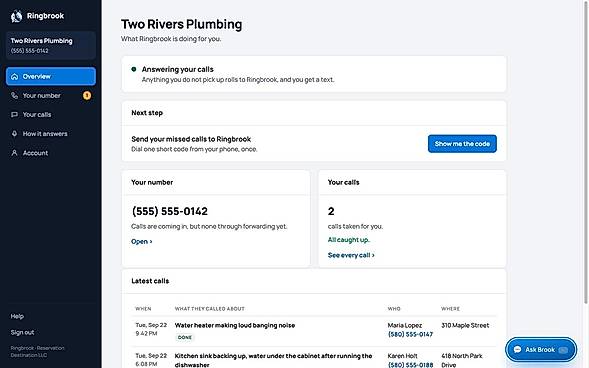589x368 pixels.
Task: Open the Water heater making loud banging noise call
Action: pos(235,326)
